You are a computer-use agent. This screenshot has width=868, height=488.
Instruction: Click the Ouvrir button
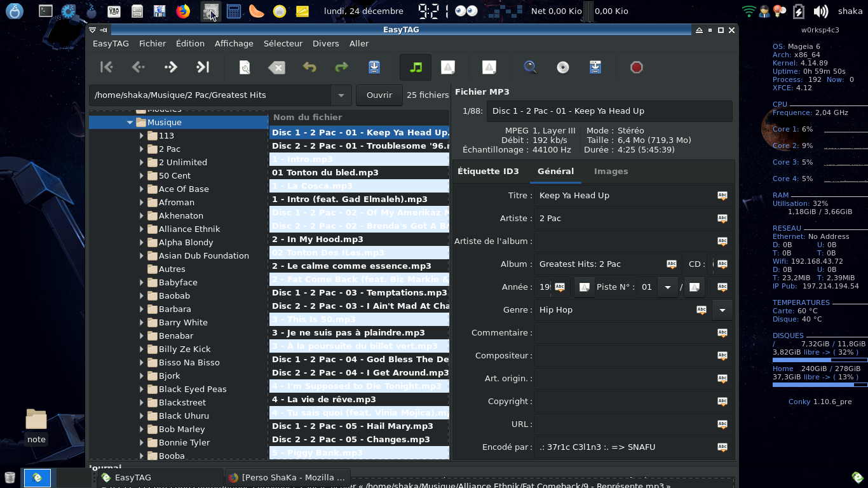coord(379,95)
